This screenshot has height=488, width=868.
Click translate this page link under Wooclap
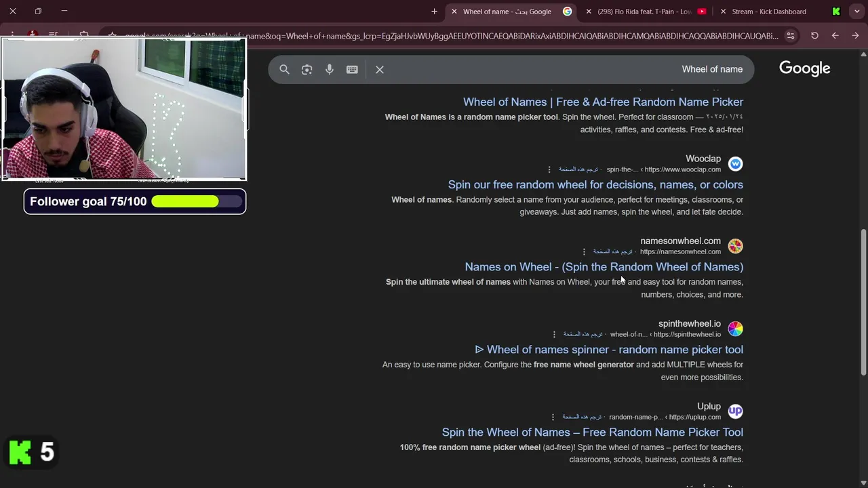[578, 169]
